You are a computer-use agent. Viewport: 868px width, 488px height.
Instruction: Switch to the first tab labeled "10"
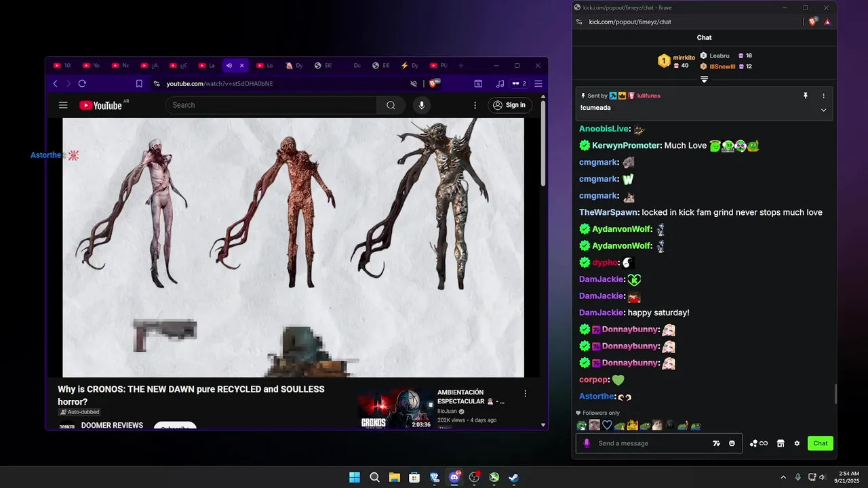coord(62,66)
